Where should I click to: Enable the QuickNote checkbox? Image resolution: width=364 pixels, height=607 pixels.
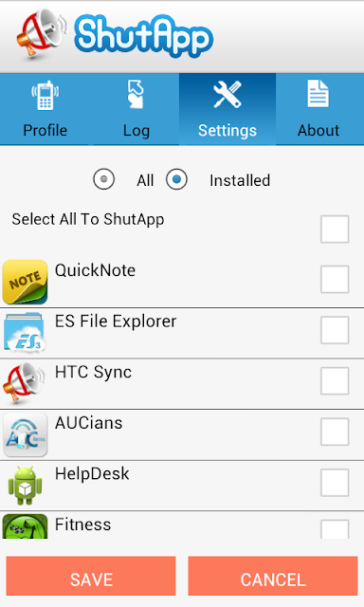click(x=335, y=279)
